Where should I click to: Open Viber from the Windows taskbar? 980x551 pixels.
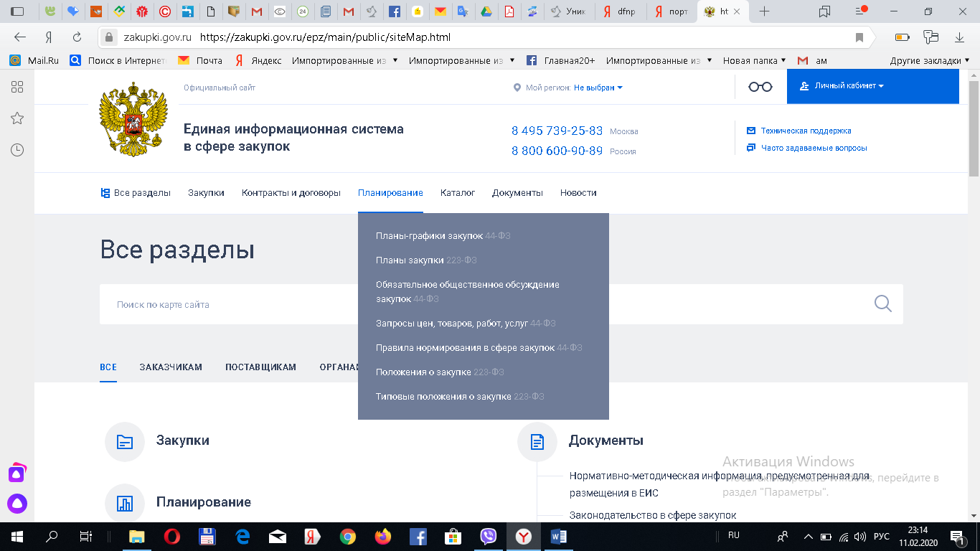(489, 536)
